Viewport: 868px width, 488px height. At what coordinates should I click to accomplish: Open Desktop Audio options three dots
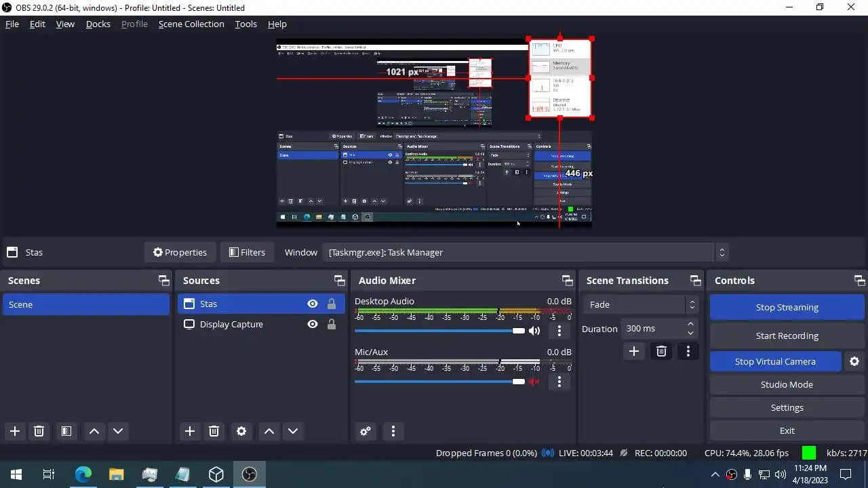[x=559, y=331]
